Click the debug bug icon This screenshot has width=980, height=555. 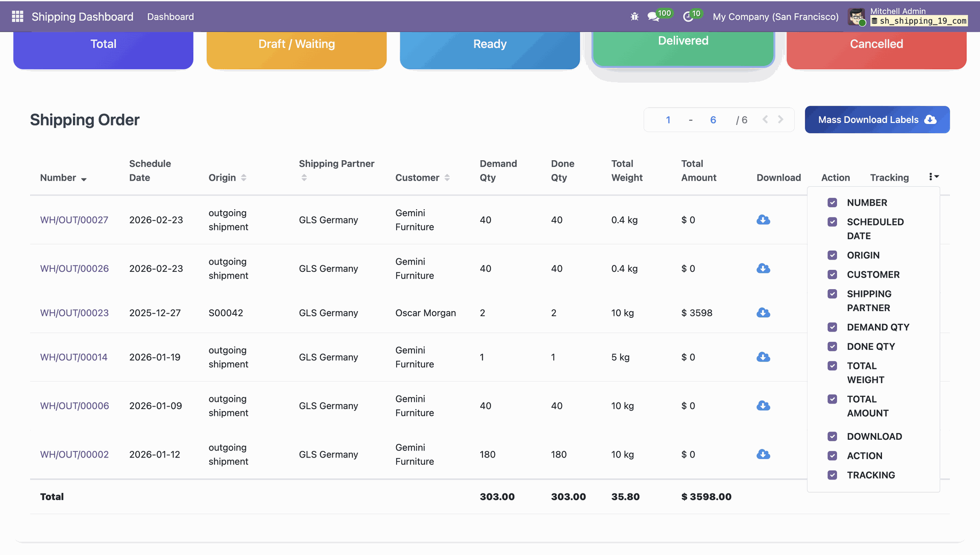click(634, 17)
